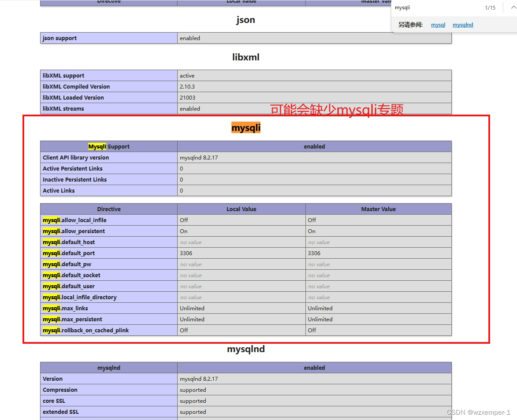Click the mysqli.max_links Unlimited value
The image size is (517, 420).
[x=192, y=308]
